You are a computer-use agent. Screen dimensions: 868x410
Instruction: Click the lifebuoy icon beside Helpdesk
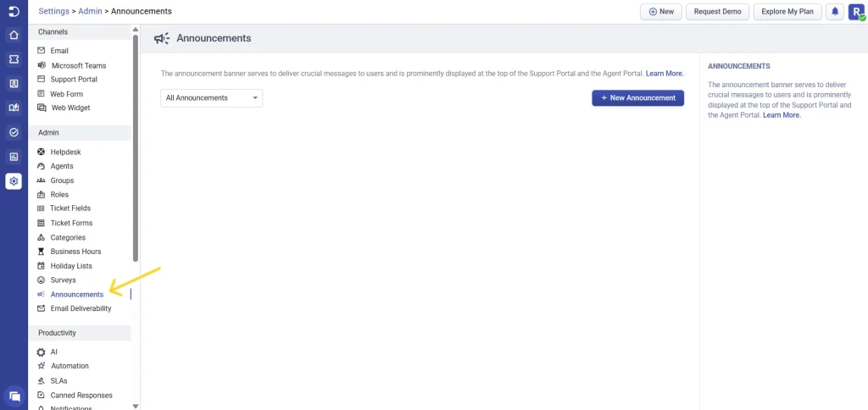click(41, 152)
